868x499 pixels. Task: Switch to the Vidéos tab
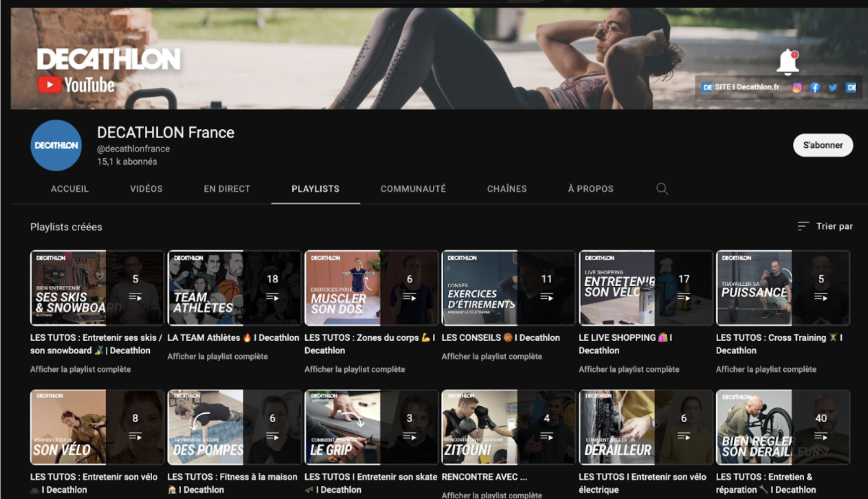pos(146,189)
